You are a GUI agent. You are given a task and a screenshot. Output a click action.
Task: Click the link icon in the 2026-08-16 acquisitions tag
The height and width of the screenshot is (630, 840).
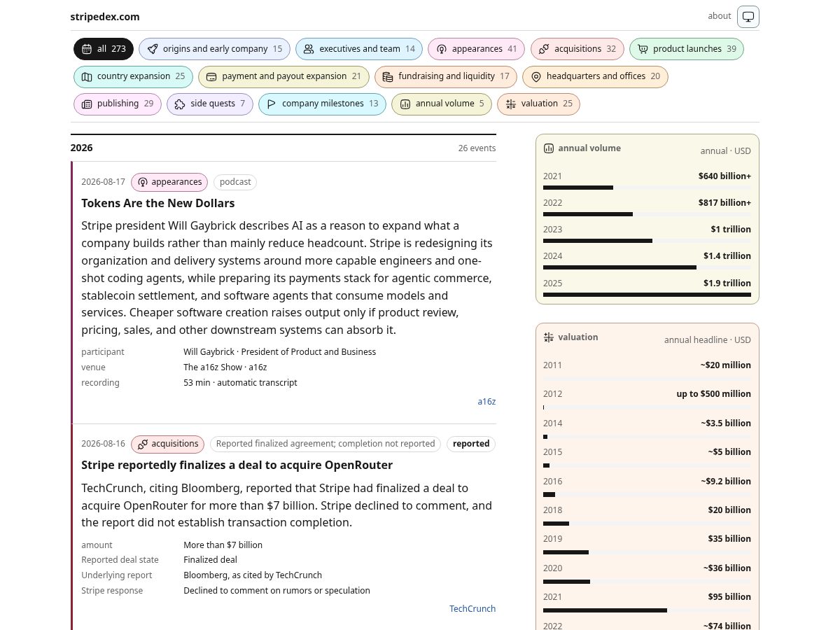[x=142, y=444]
